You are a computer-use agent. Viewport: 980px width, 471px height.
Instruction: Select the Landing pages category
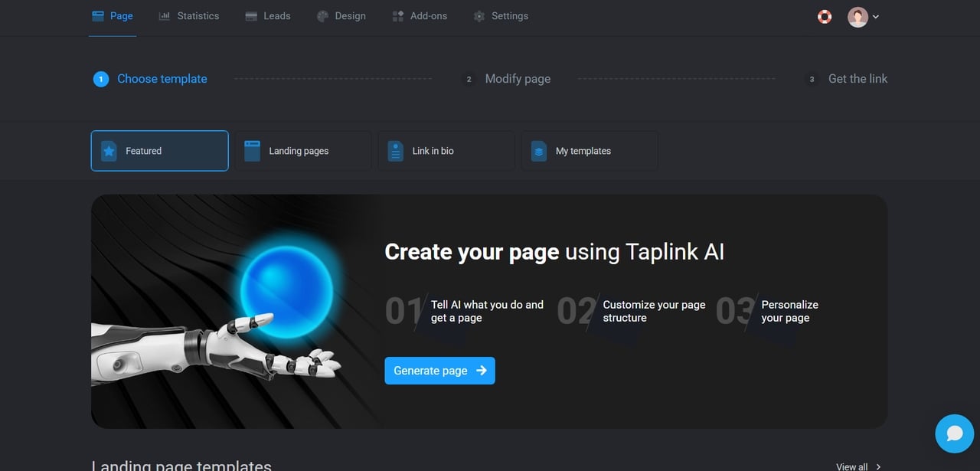pos(303,151)
